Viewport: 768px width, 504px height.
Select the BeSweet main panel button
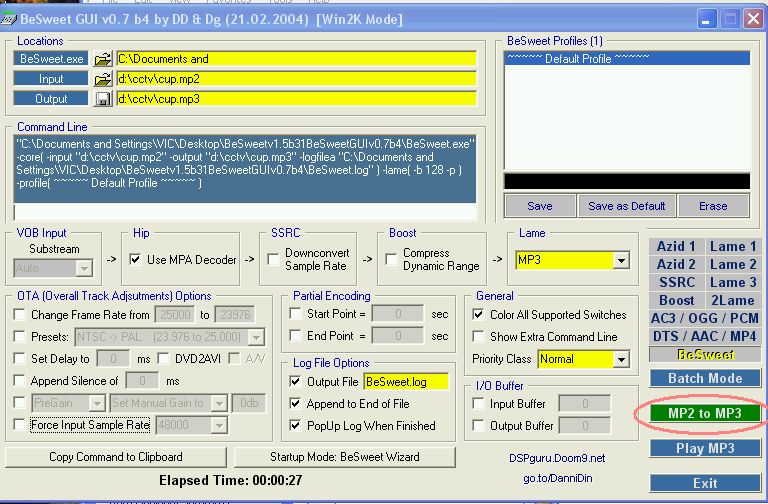click(x=705, y=354)
